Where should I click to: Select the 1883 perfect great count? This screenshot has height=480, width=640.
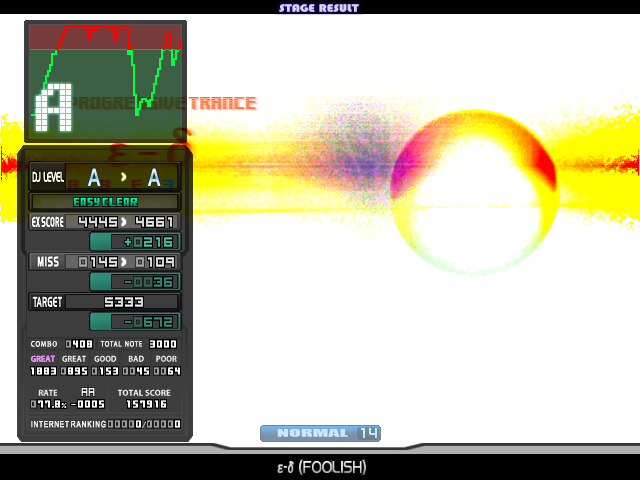(43, 371)
